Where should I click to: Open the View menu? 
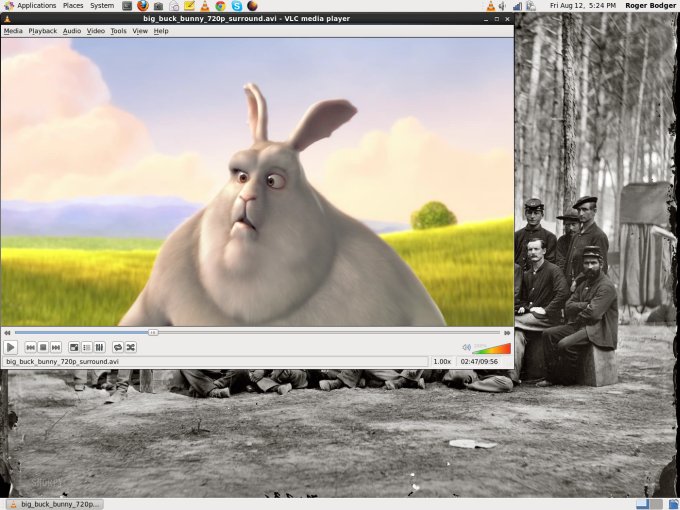coord(140,31)
